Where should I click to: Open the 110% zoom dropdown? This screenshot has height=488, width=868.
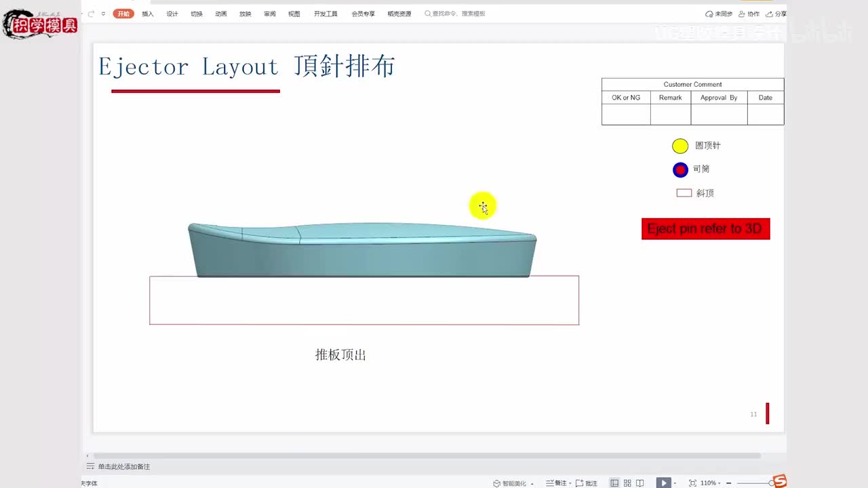click(x=711, y=483)
